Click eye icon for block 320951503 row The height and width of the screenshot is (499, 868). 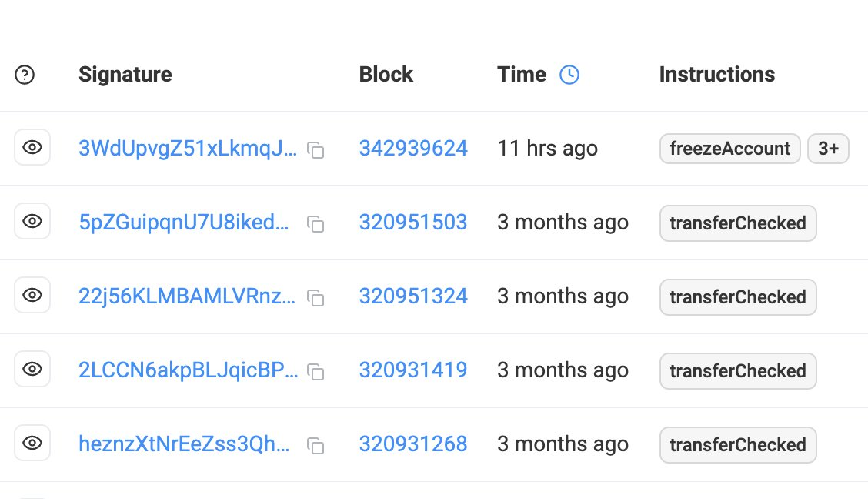[32, 222]
